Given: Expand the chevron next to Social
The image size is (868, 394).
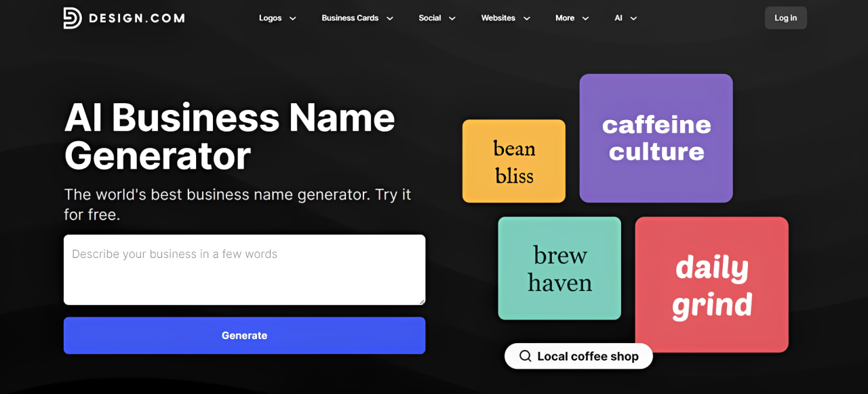Looking at the screenshot, I should pos(452,18).
